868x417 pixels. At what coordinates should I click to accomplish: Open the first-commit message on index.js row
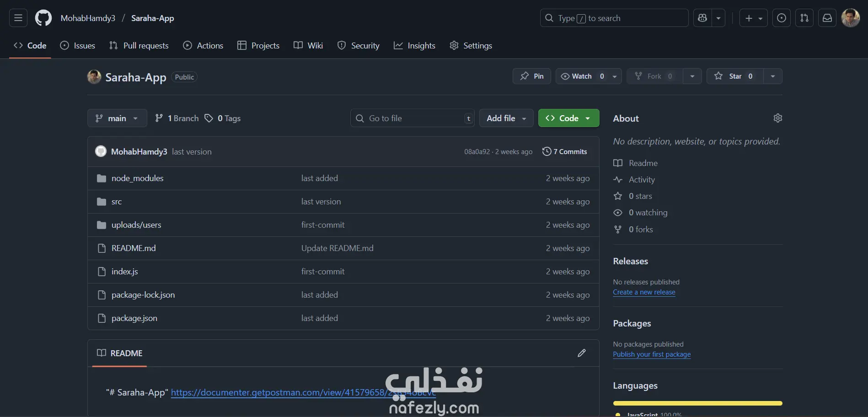tap(323, 272)
